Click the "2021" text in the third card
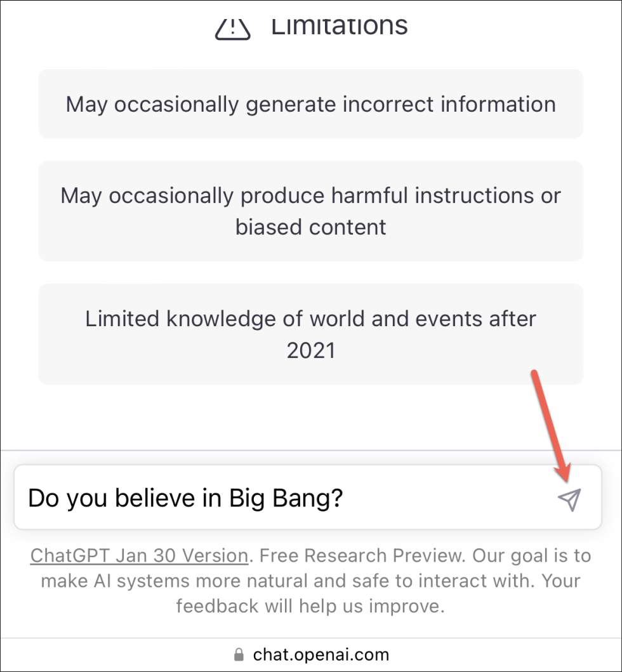Image resolution: width=622 pixels, height=672 pixels. tap(310, 350)
